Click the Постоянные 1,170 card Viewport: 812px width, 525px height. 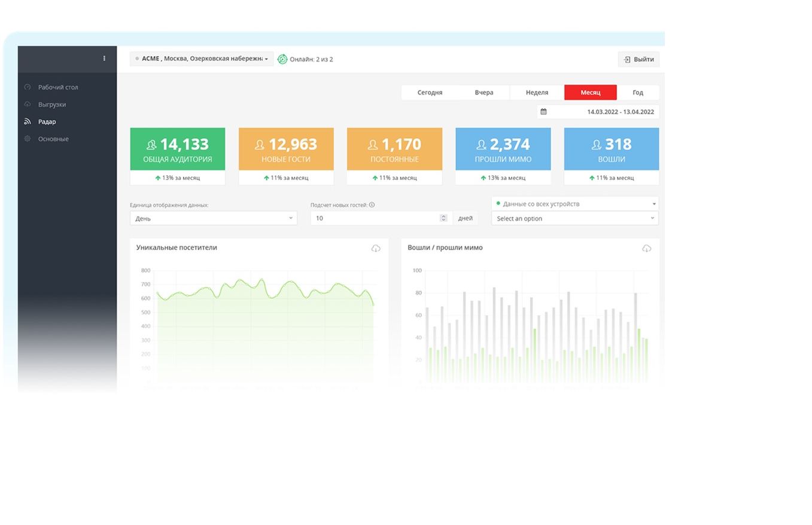(x=394, y=149)
